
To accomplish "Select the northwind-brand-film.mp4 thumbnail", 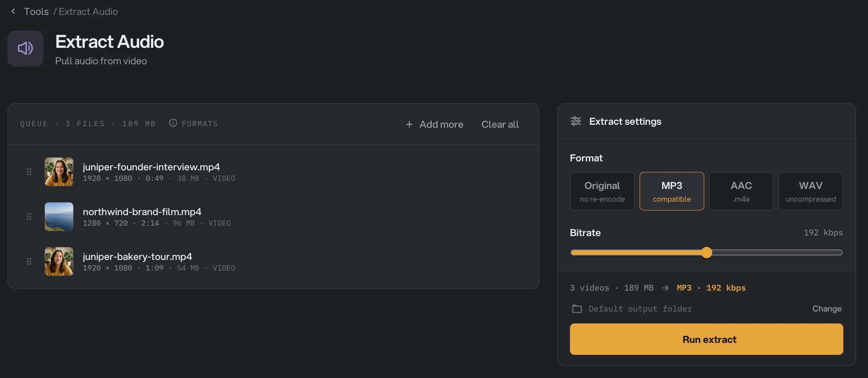I will [59, 217].
